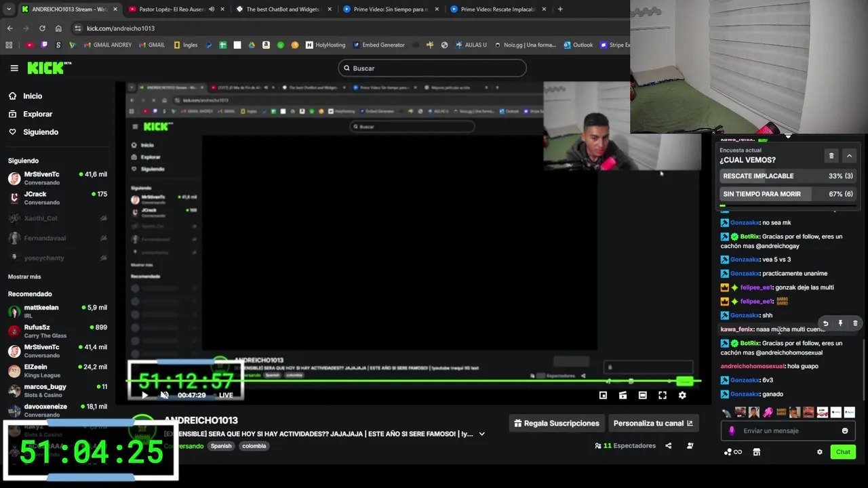Open recommended channel davooxeneize
The height and width of the screenshot is (488, 868).
coord(58,410)
